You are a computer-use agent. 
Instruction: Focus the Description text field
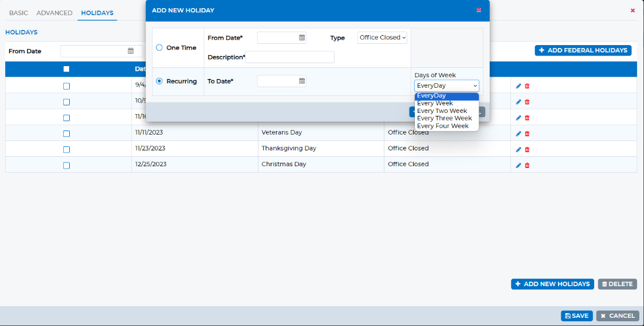tap(289, 57)
